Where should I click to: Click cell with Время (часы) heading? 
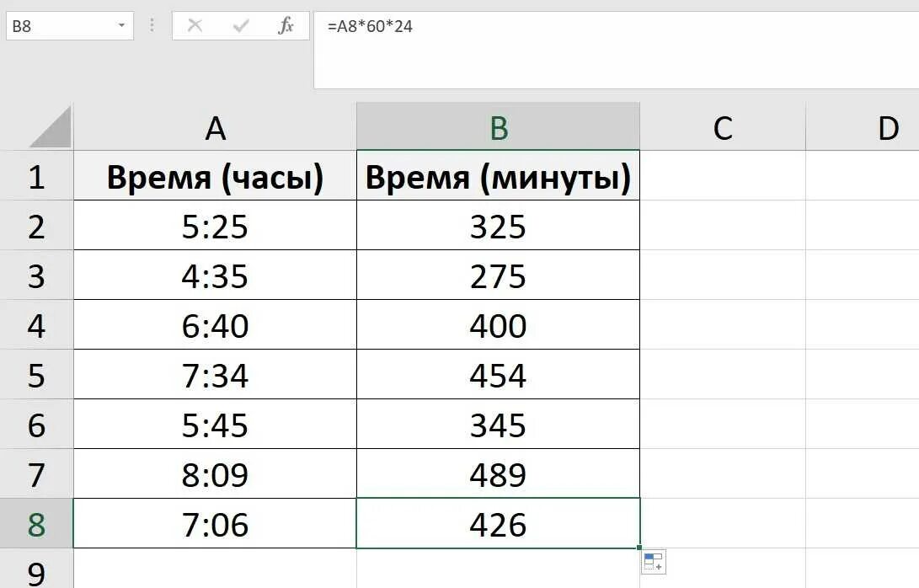pyautogui.click(x=215, y=177)
